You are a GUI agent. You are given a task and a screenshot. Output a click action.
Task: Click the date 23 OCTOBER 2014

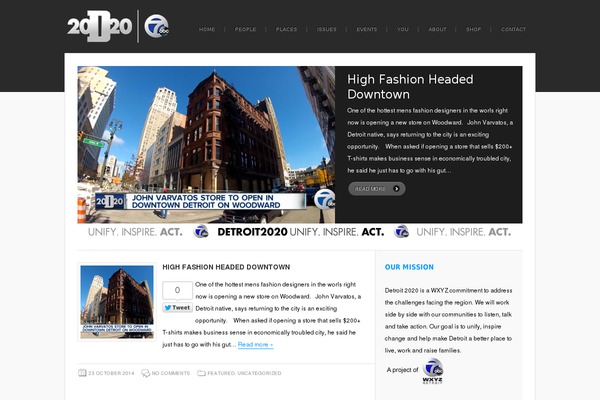(x=111, y=373)
